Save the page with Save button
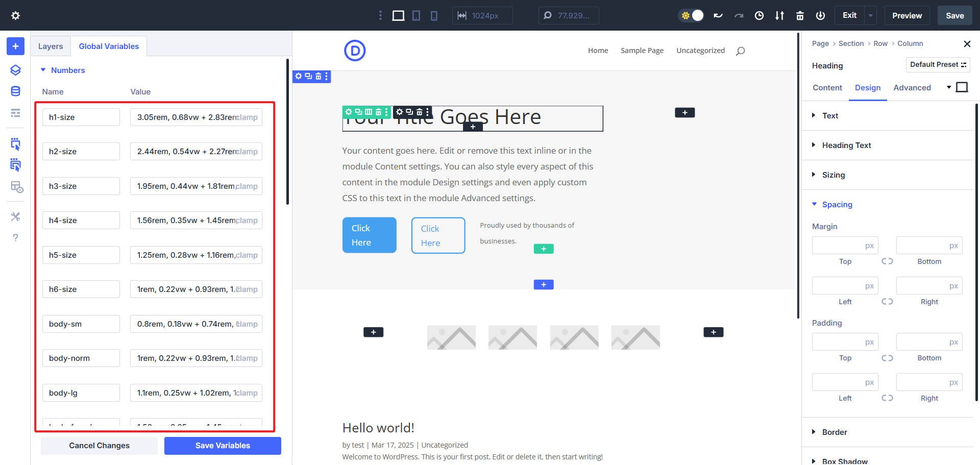 954,15
